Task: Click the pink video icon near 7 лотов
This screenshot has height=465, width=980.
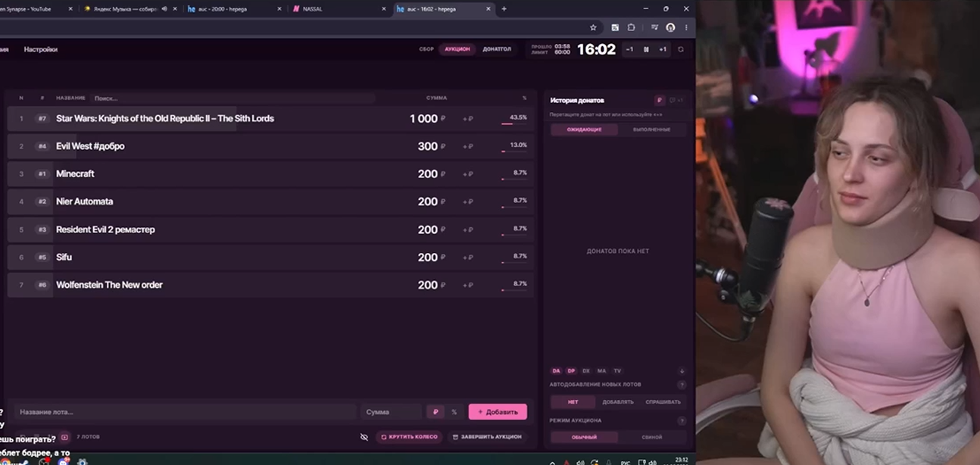Action: click(64, 437)
